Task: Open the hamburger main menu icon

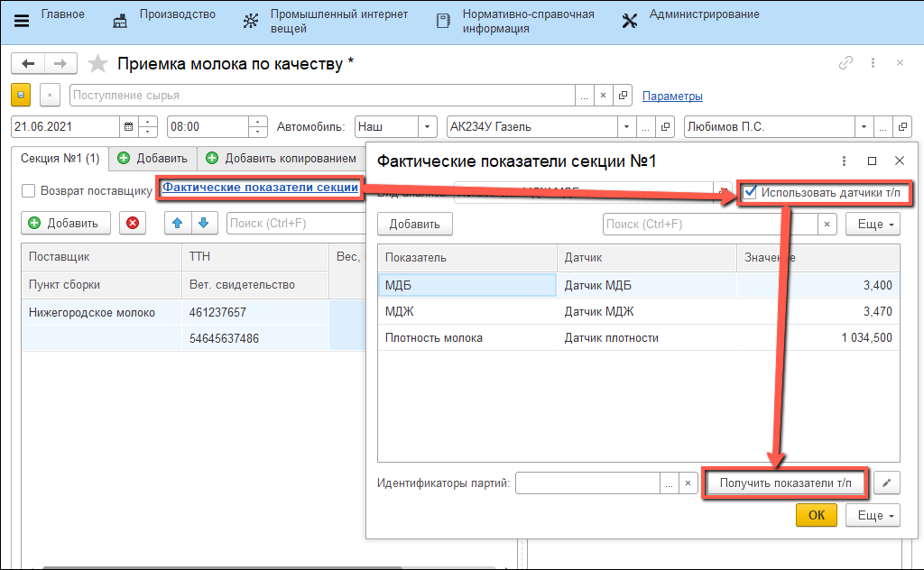Action: (x=20, y=21)
